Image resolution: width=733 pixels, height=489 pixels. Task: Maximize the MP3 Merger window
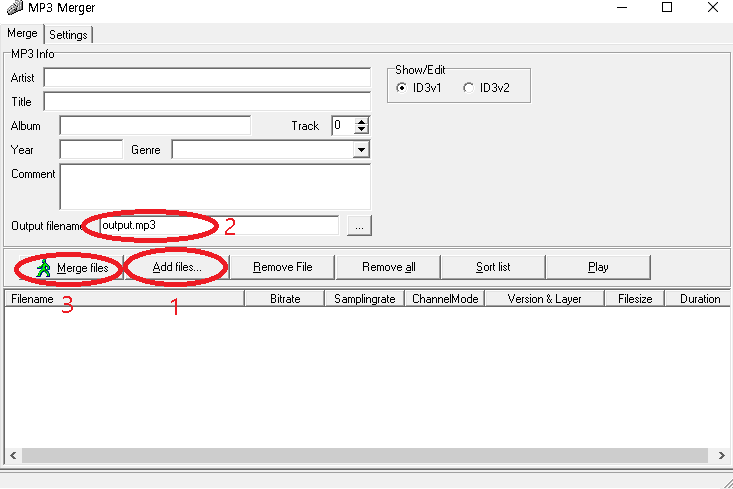click(x=667, y=7)
